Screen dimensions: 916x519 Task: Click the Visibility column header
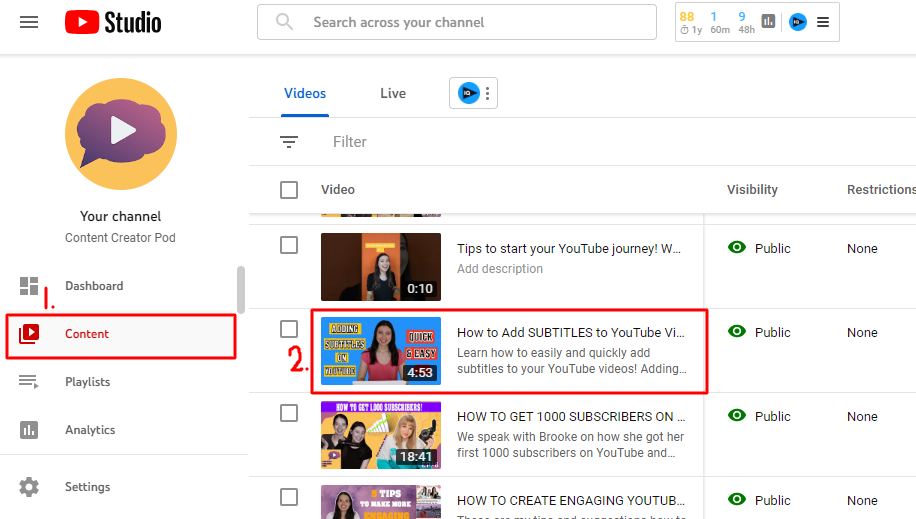pyautogui.click(x=752, y=189)
